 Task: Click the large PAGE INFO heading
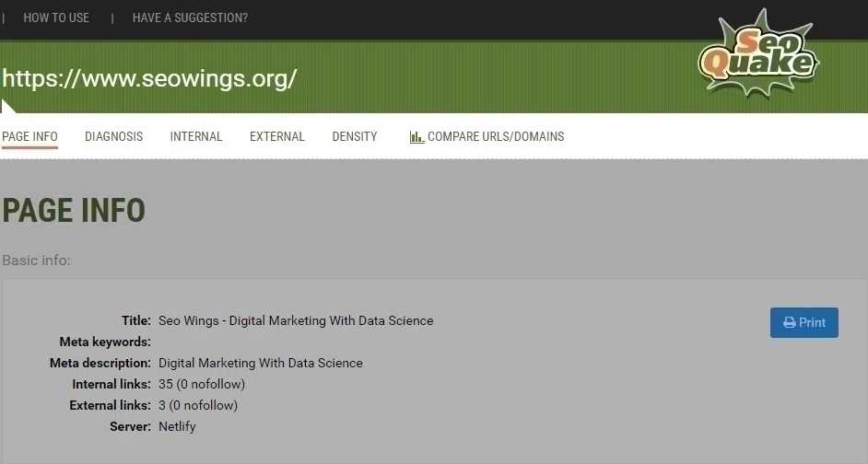pyautogui.click(x=74, y=211)
